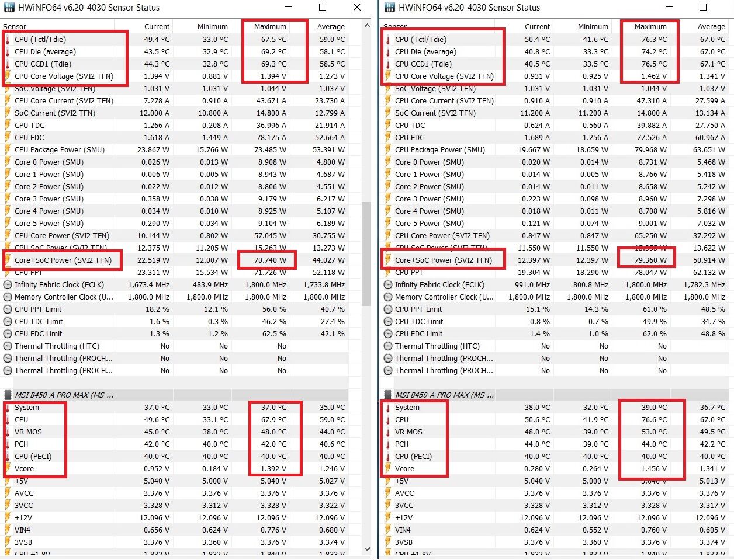Viewport: 734px width, 560px height.
Task: Click 79.360 W maximum value in right window
Action: click(x=650, y=260)
